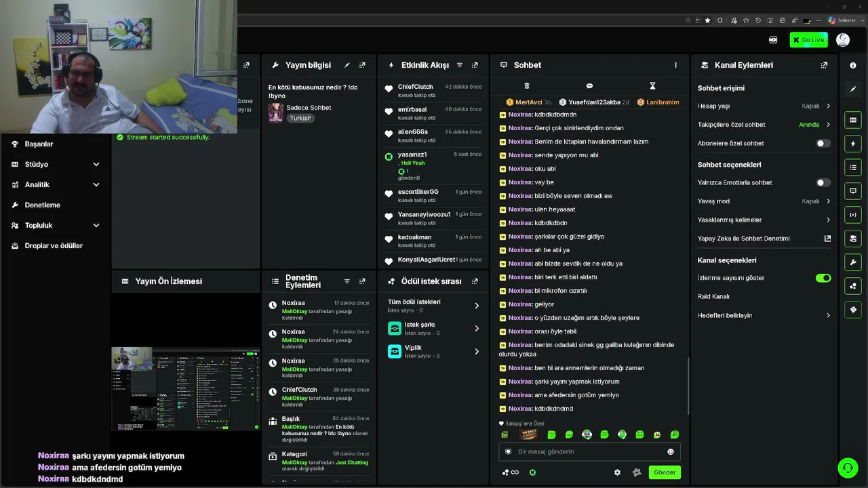Click Raid Kanalı option
Screen dimensions: 868x488
pyautogui.click(x=713, y=297)
